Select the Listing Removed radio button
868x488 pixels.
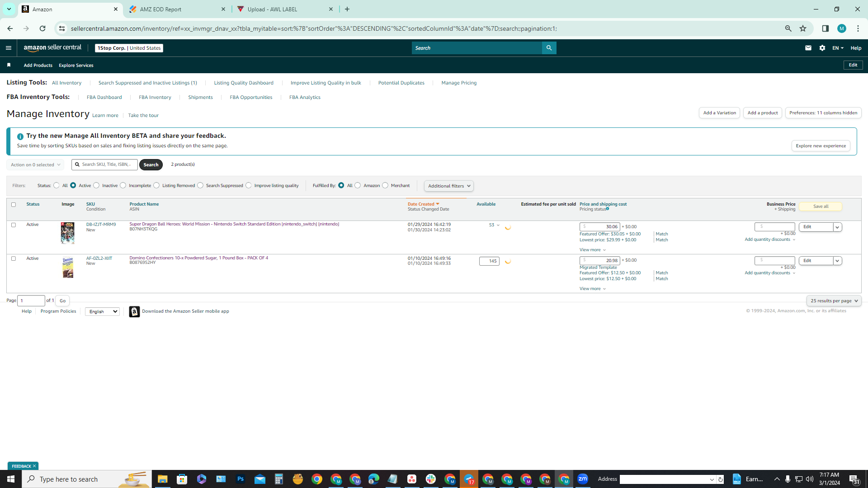point(156,186)
